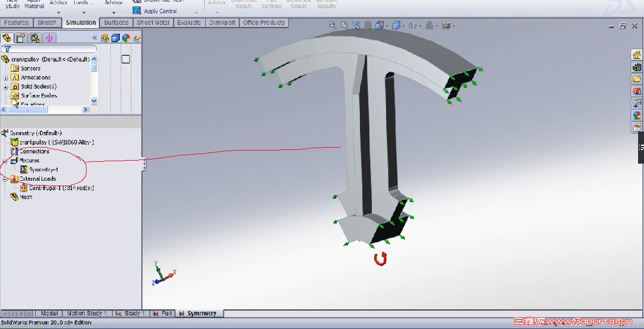Switch to the Sheet Metal tab
644x329 pixels.
pyautogui.click(x=153, y=23)
